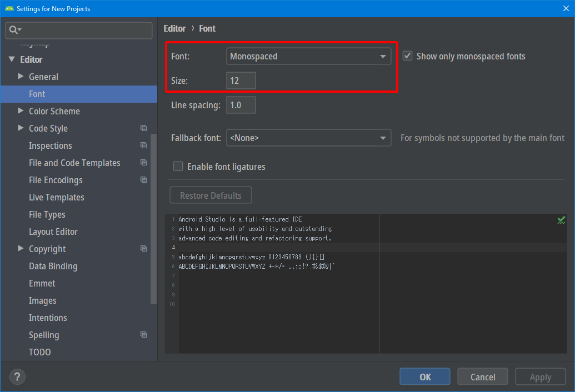
Task: Expand the Code Style tree node
Action: click(x=21, y=128)
